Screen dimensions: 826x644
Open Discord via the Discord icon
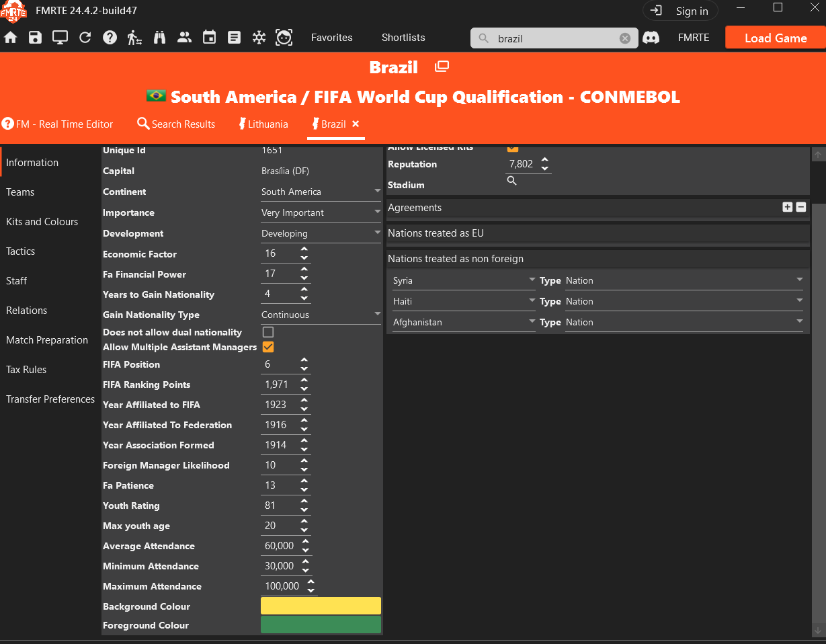click(x=651, y=38)
